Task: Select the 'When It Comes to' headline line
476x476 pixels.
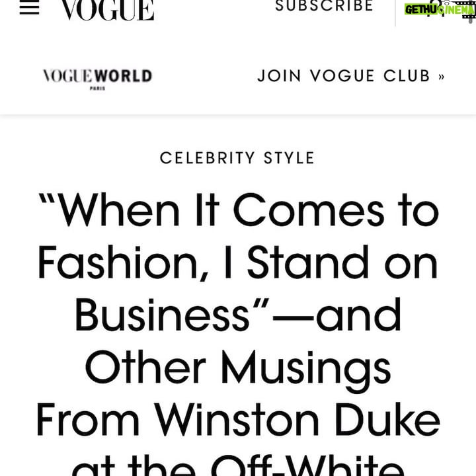Action: click(239, 210)
